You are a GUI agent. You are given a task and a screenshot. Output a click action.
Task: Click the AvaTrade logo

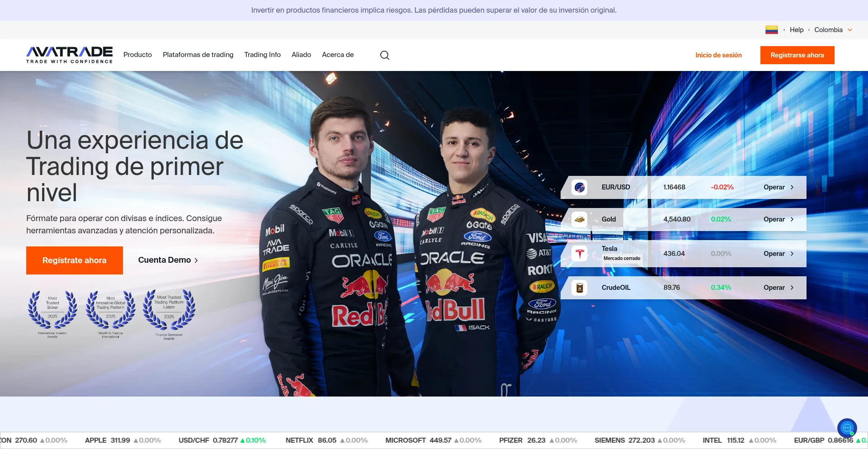click(x=69, y=55)
